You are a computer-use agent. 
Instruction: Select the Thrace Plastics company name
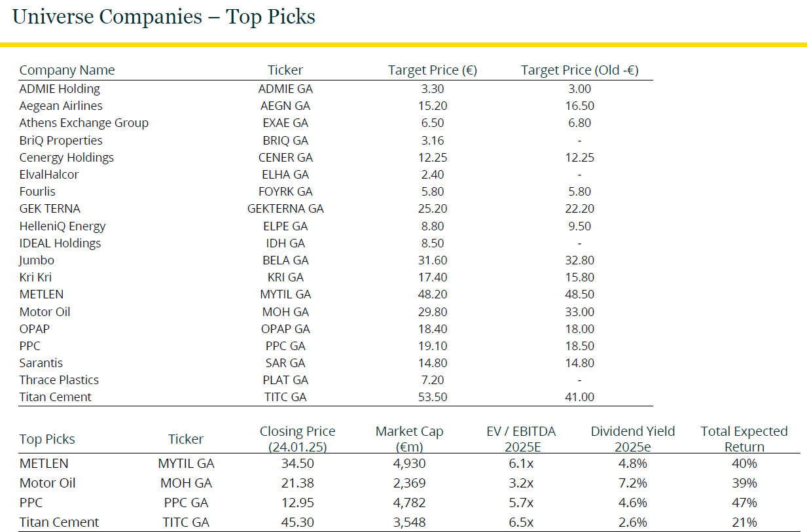point(59,380)
